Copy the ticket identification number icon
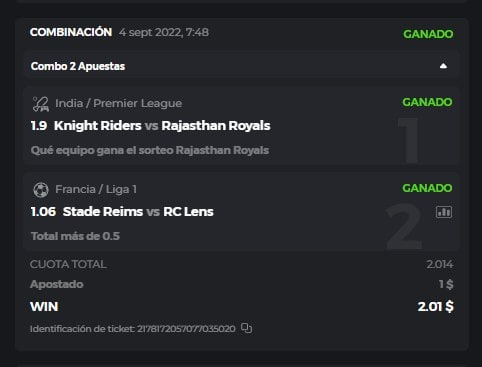The width and height of the screenshot is (482, 367). (246, 328)
